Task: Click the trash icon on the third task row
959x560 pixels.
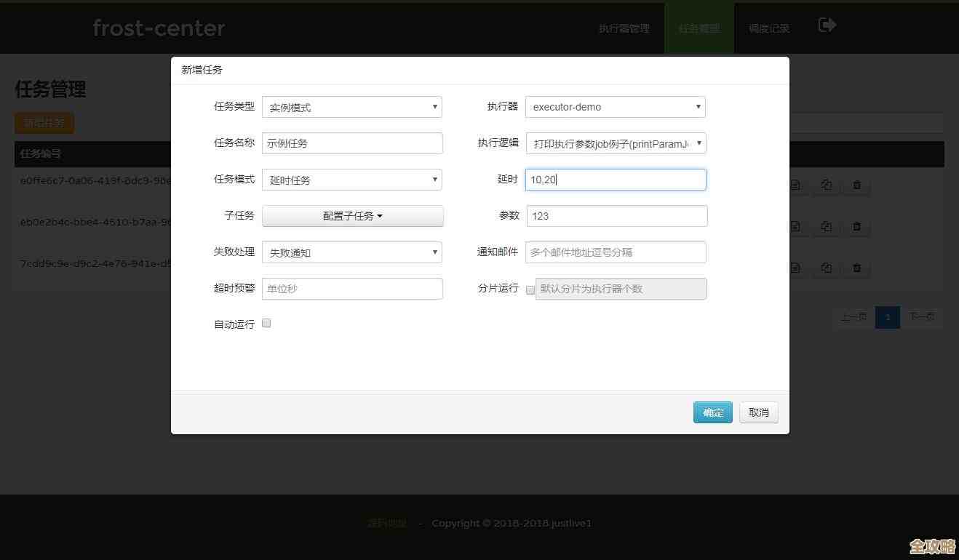Action: (x=856, y=268)
